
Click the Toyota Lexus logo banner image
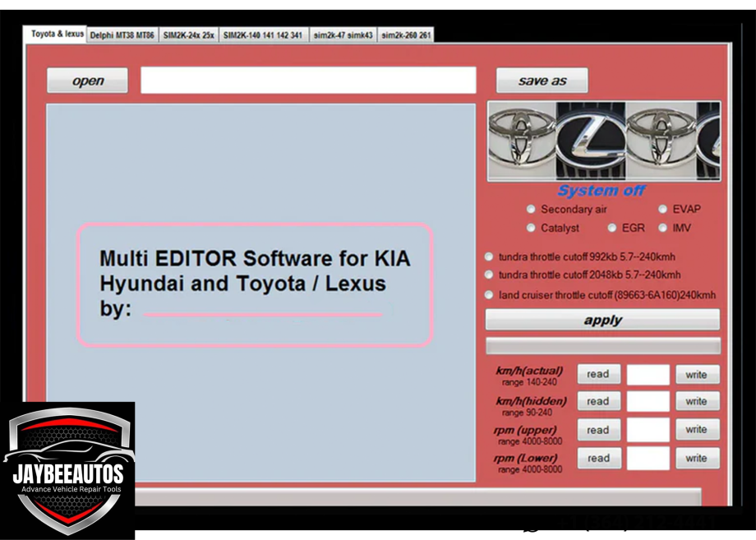coord(604,141)
